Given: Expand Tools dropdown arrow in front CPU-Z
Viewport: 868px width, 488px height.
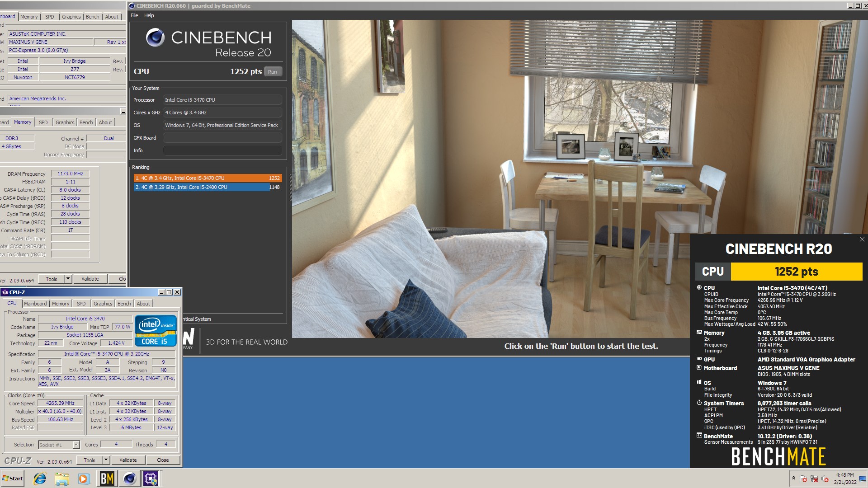Looking at the screenshot, I should click(x=106, y=460).
